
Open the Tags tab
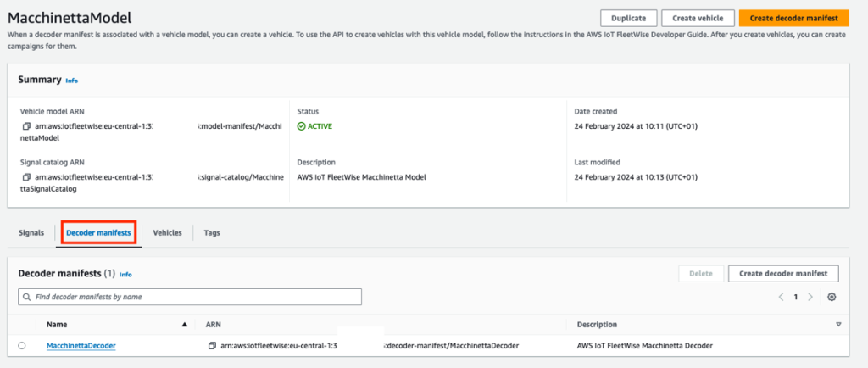(211, 232)
